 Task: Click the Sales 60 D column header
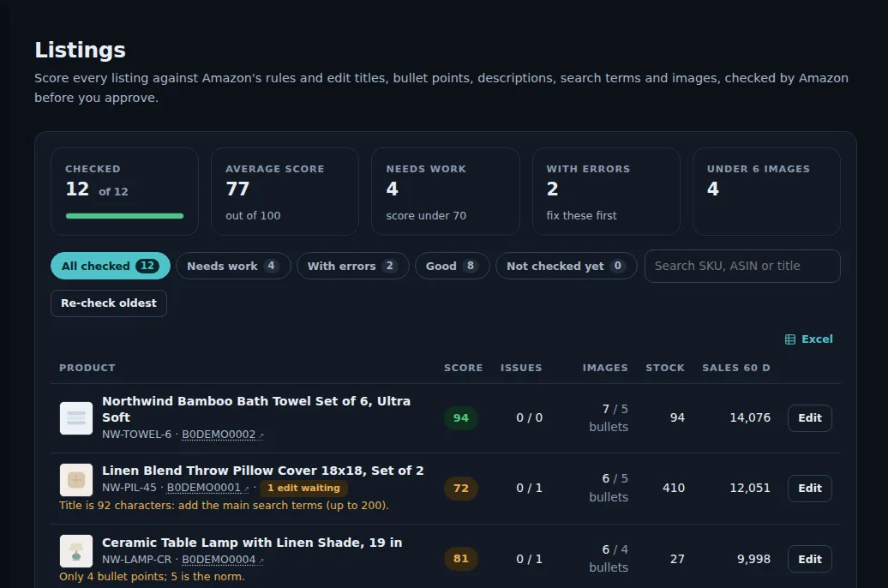[736, 368]
